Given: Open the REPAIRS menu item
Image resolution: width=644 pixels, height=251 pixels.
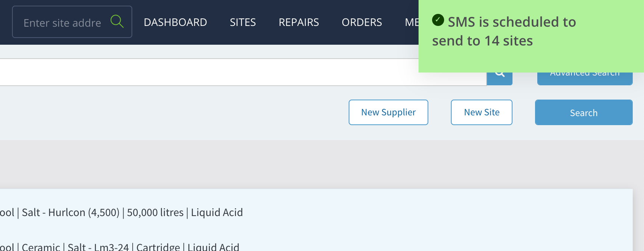Looking at the screenshot, I should [x=299, y=22].
